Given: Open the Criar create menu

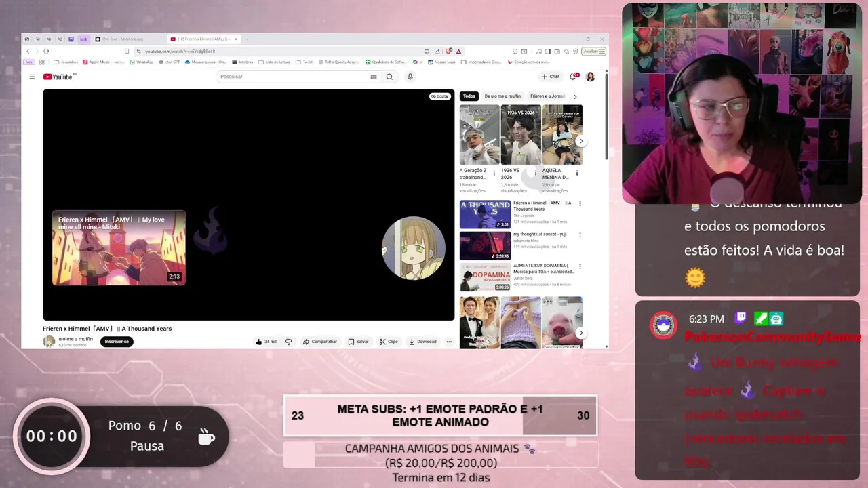Looking at the screenshot, I should [550, 77].
